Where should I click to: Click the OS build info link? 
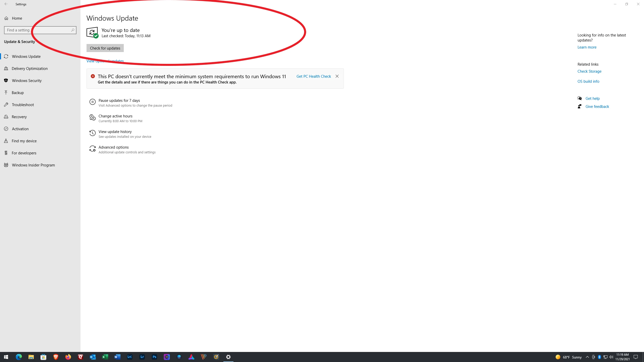[x=588, y=81]
